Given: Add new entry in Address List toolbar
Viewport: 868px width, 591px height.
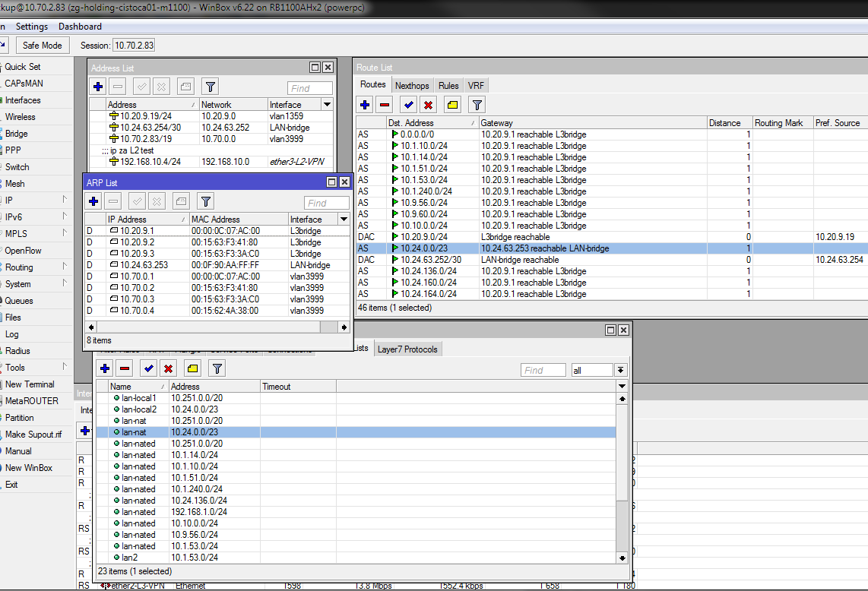Looking at the screenshot, I should [x=98, y=87].
